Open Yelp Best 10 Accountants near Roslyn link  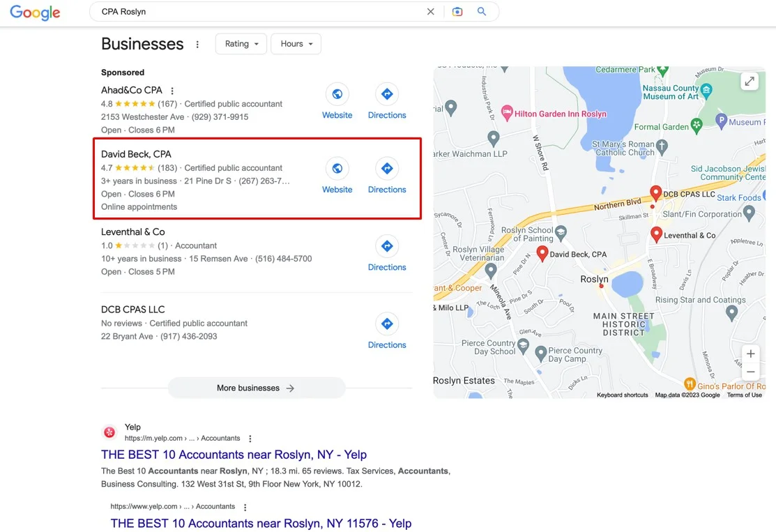(234, 455)
